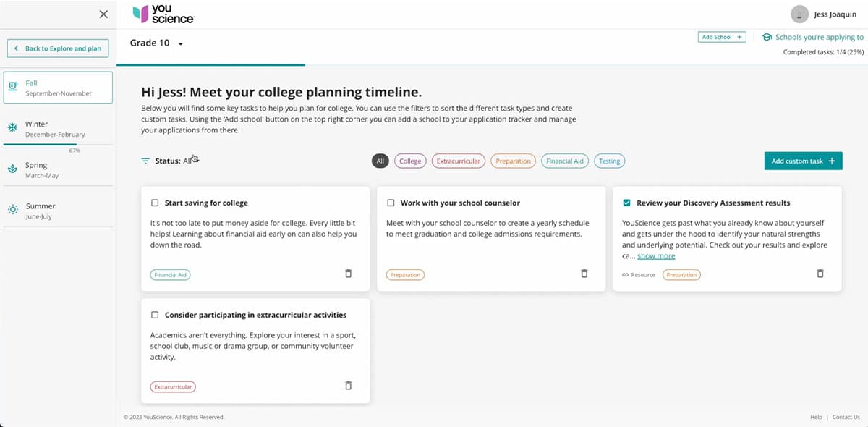Open the JJ user avatar

click(799, 14)
